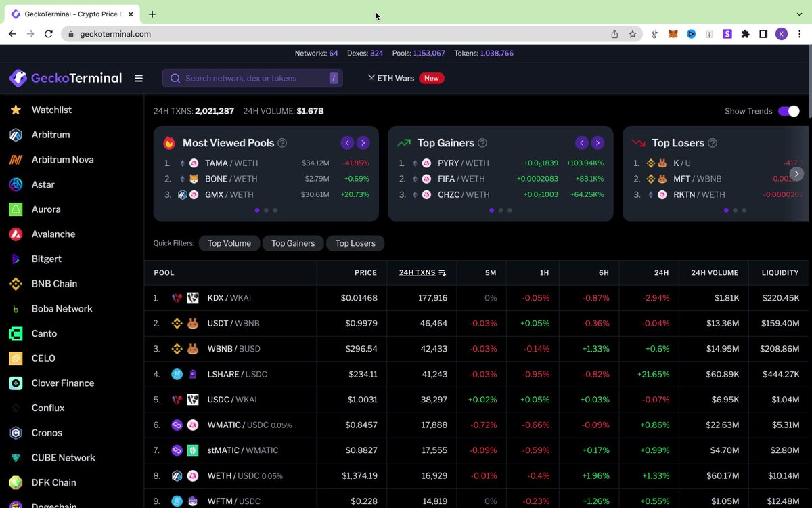Click help icon next to Top Losers
812x508 pixels.
[x=713, y=143]
